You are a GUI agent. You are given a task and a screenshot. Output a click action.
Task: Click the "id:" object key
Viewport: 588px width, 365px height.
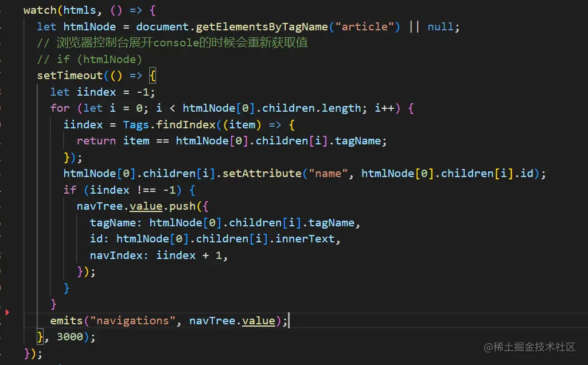[x=99, y=239]
